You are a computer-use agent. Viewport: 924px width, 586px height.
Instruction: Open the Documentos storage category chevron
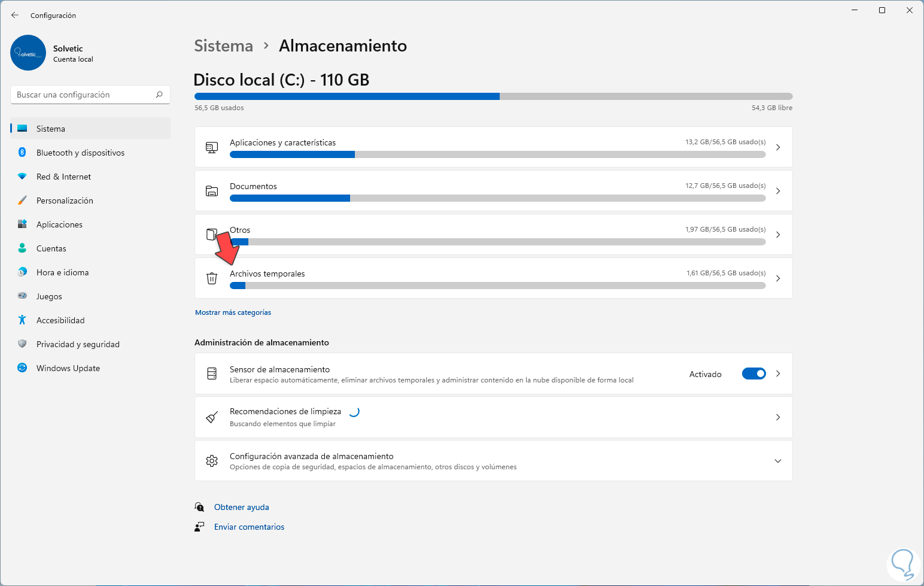777,191
